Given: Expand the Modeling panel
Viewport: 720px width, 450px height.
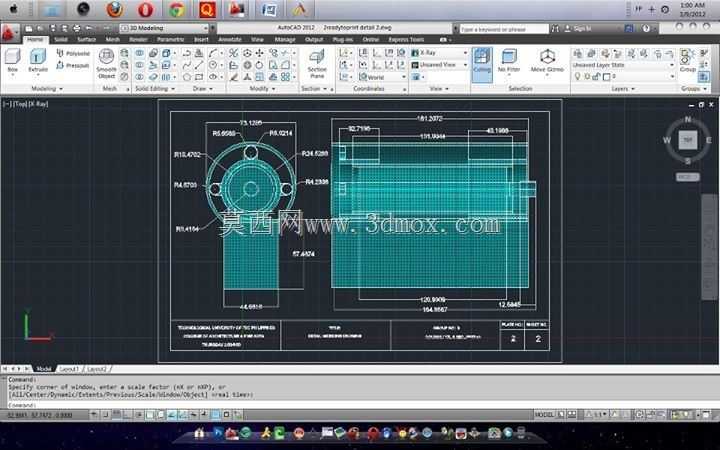Looking at the screenshot, I should (x=47, y=88).
